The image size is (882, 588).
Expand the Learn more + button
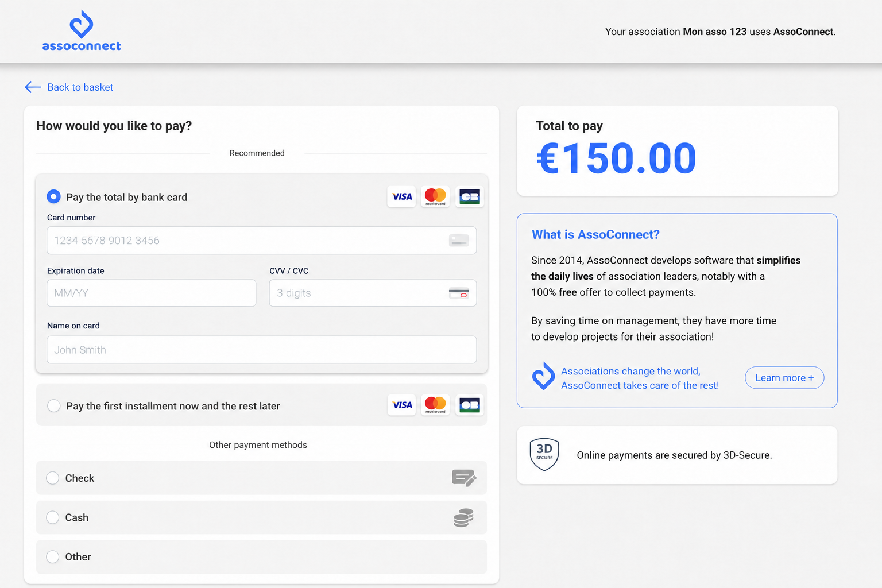pos(784,378)
